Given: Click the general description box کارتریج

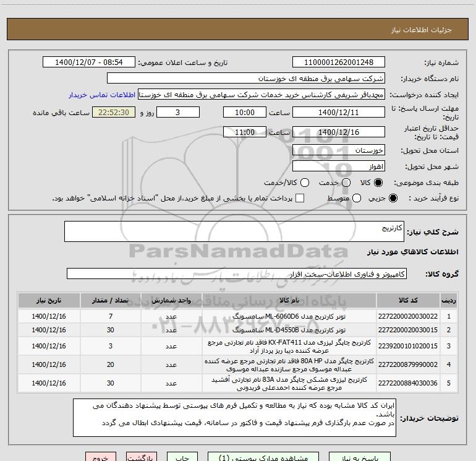Looking at the screenshot, I should coord(234,231).
